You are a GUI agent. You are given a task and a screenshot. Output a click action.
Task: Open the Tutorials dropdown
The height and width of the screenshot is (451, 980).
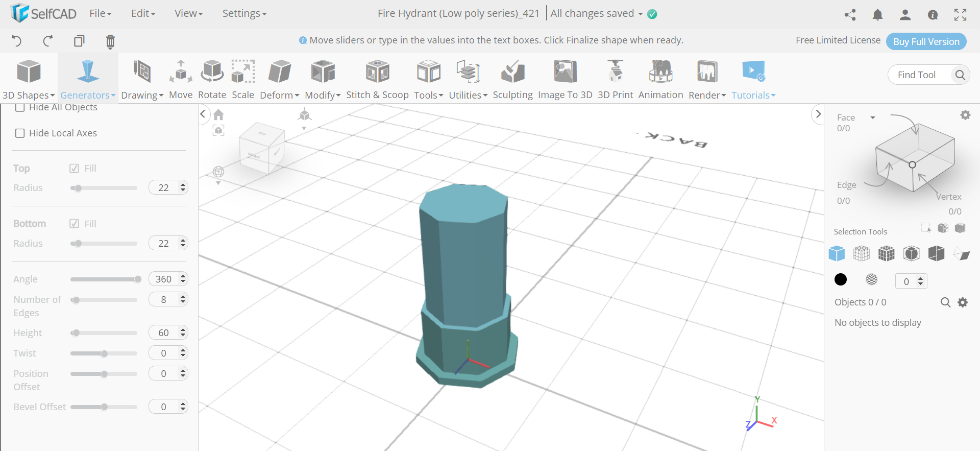pyautogui.click(x=753, y=79)
